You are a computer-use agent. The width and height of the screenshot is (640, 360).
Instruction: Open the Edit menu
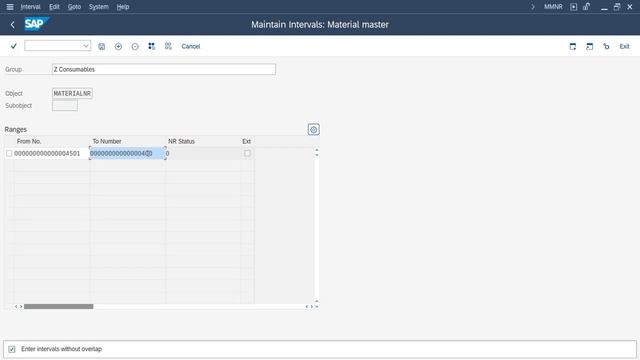coord(54,7)
